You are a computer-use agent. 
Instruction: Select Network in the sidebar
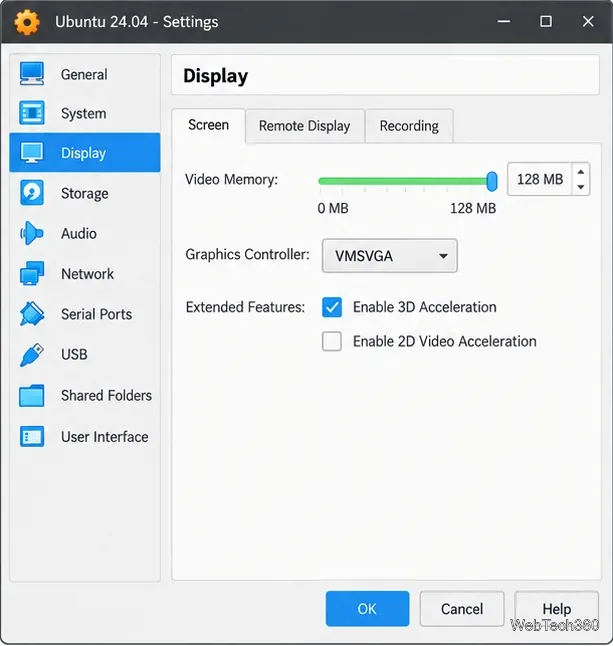pos(85,274)
